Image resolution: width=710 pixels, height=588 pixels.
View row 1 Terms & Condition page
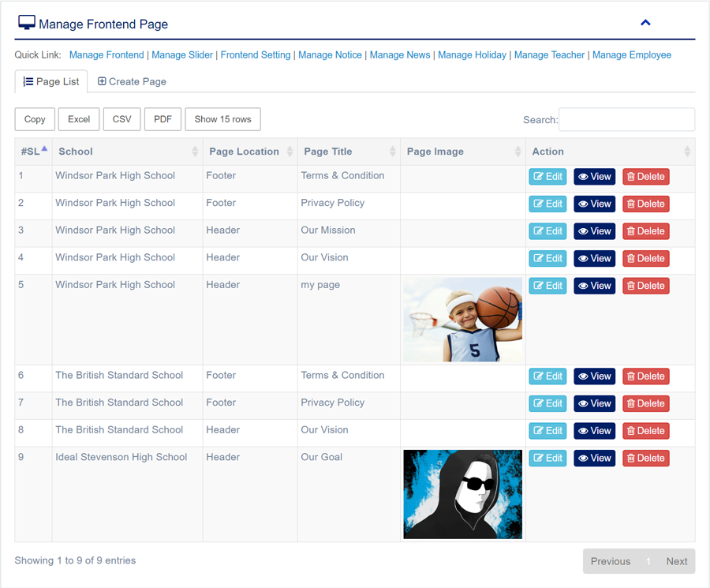(595, 177)
